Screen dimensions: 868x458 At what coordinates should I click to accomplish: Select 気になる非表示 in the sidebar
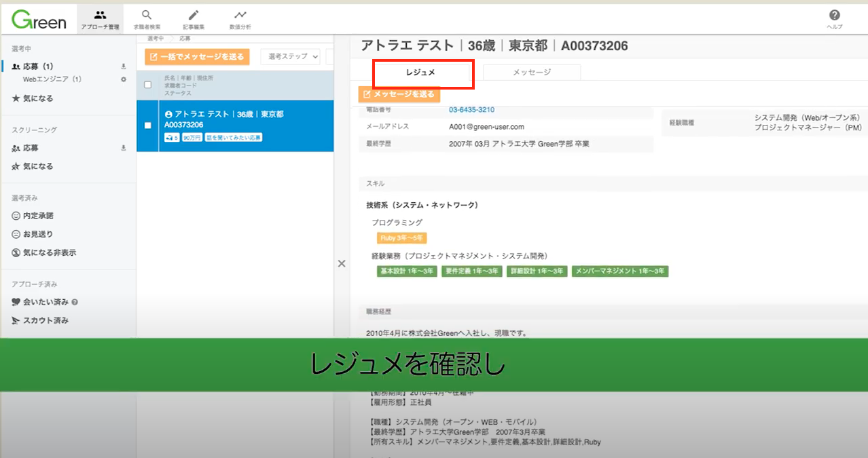pos(44,252)
